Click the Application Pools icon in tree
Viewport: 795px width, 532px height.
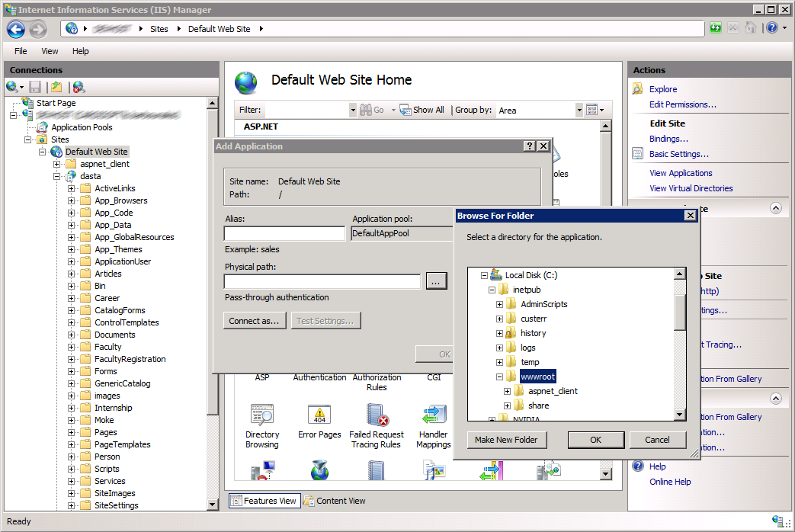pos(43,127)
